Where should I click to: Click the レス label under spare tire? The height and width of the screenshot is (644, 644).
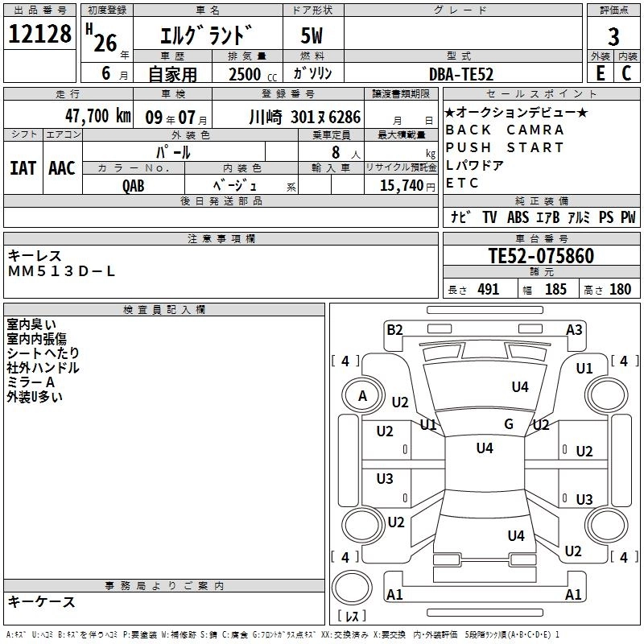352,616
